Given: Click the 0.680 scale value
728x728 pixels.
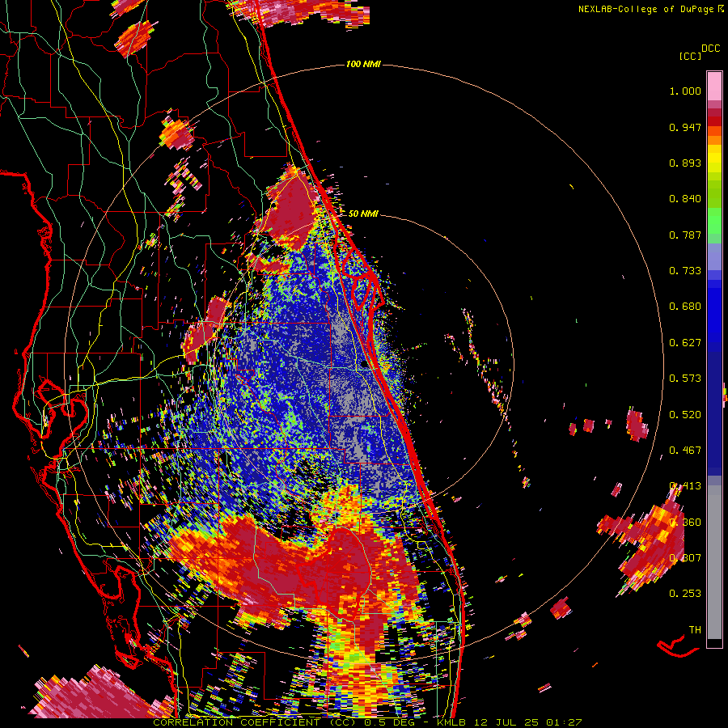Looking at the screenshot, I should [x=685, y=307].
